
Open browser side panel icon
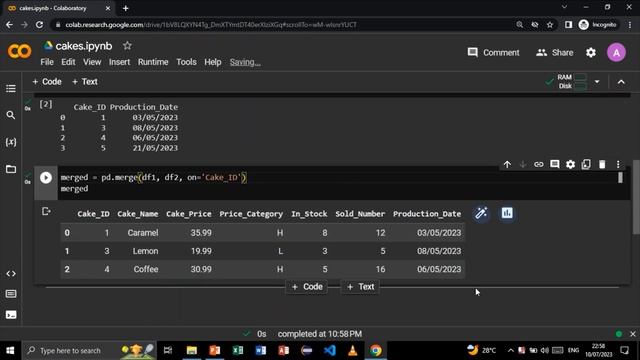[x=568, y=25]
